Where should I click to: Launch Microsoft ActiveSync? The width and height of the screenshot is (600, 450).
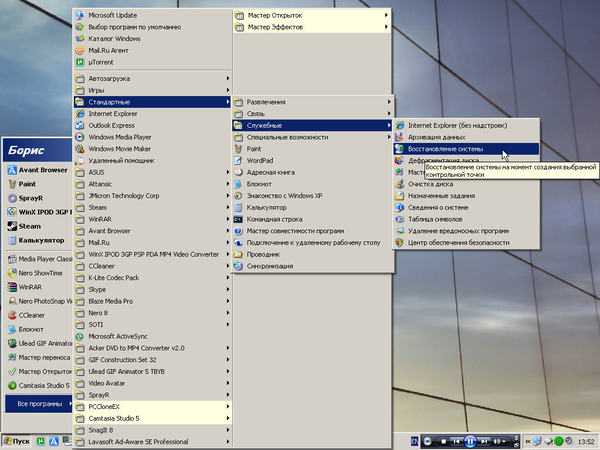[152, 336]
